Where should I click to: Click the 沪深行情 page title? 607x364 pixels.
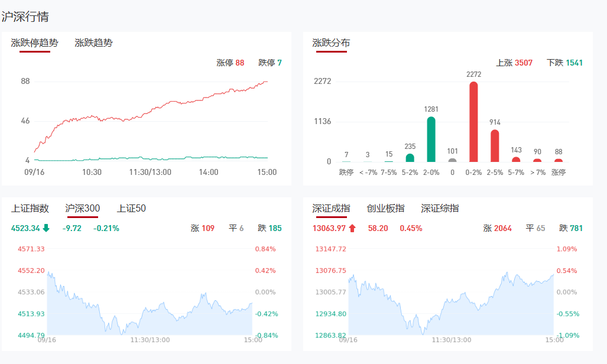click(25, 17)
